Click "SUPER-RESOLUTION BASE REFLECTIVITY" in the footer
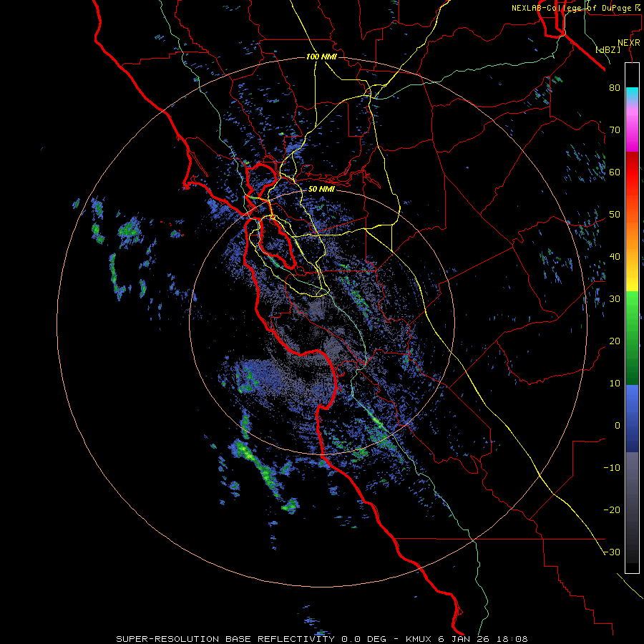Image resolution: width=644 pixels, height=644 pixels. (225, 639)
